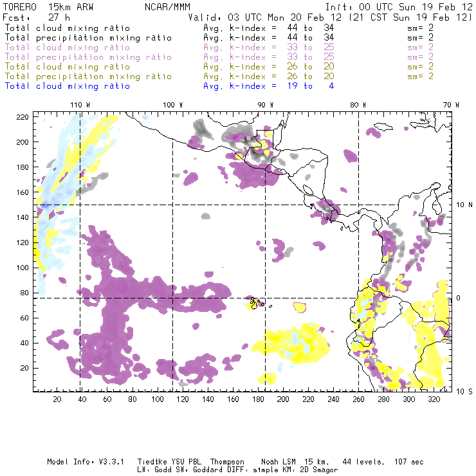Select the 220 tick on the y-axis
This screenshot has width=476, height=476.
(24, 116)
